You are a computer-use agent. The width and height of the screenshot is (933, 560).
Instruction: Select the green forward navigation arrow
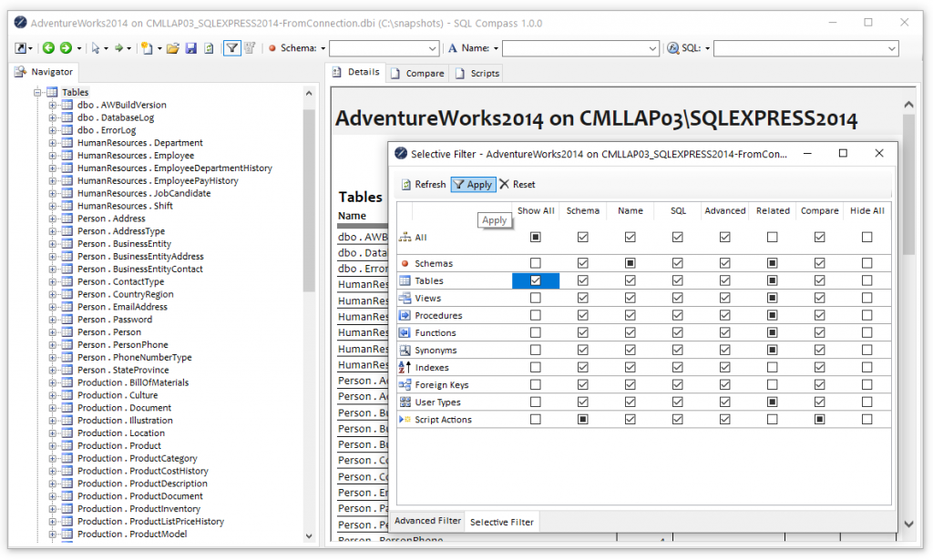tap(66, 48)
